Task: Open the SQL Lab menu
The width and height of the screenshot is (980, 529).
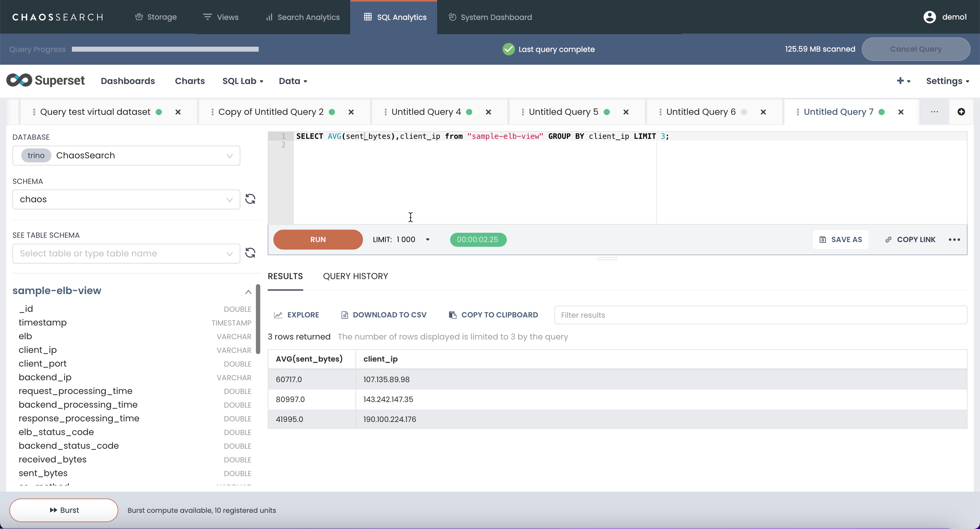Action: pos(243,81)
